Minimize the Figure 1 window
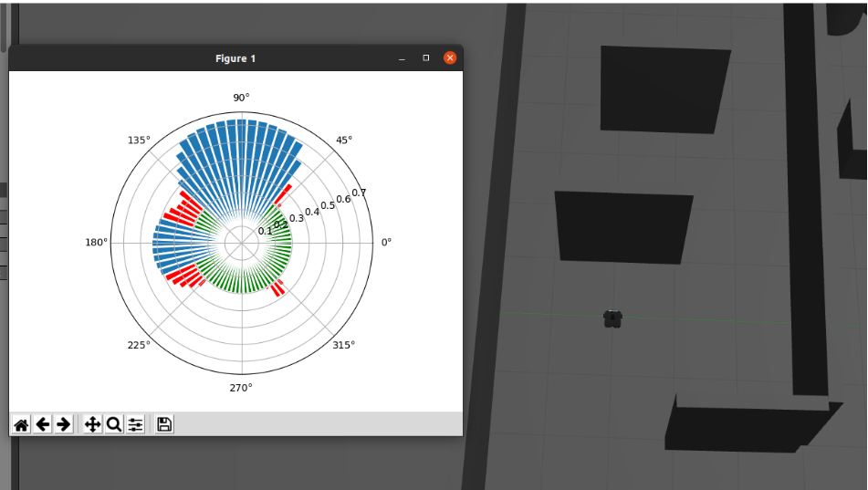Image resolution: width=868 pixels, height=490 pixels. (x=402, y=58)
